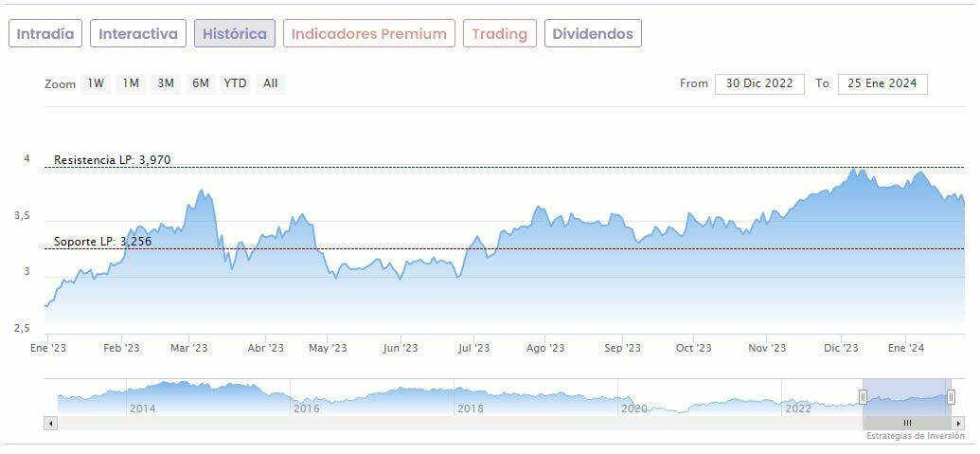Zoom chart to All data
This screenshot has height=454, width=980.
pos(271,83)
